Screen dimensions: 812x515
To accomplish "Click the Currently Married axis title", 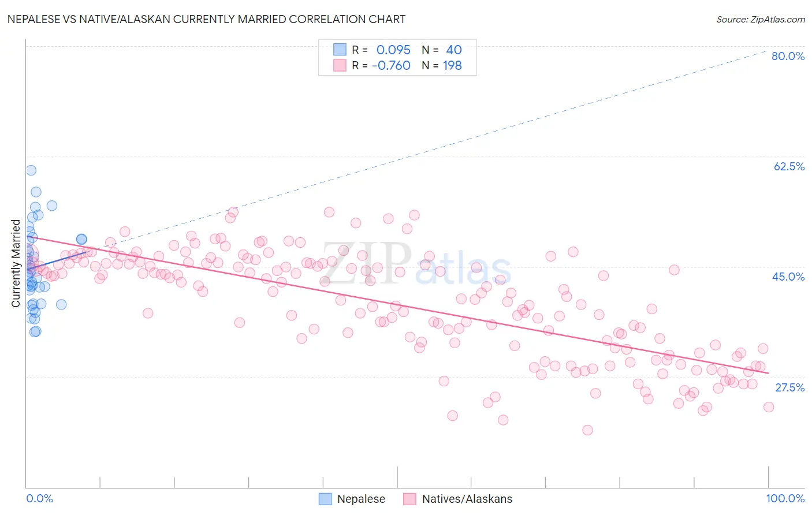I will pyautogui.click(x=16, y=263).
